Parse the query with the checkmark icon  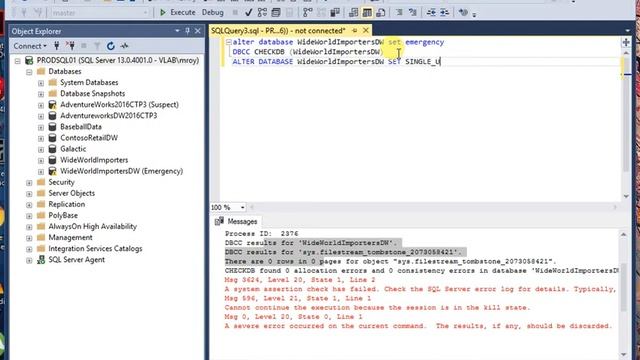(x=248, y=13)
